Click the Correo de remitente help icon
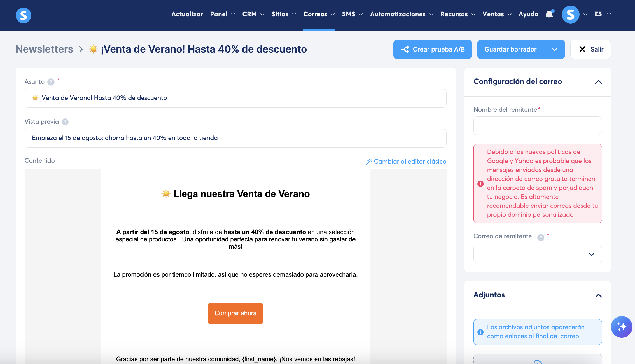 pos(541,237)
